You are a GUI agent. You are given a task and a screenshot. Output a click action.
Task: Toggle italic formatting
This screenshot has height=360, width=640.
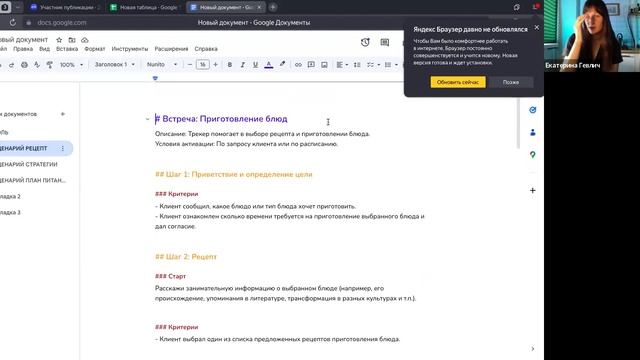[242, 64]
